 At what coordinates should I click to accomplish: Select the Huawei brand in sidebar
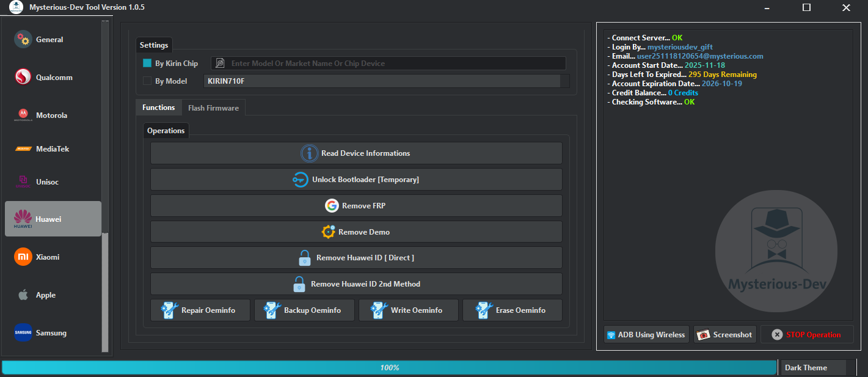[53, 218]
